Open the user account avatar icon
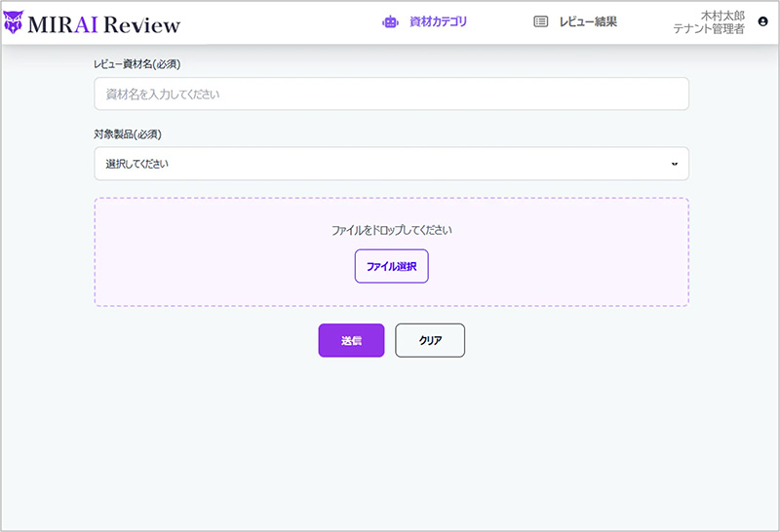 point(762,21)
